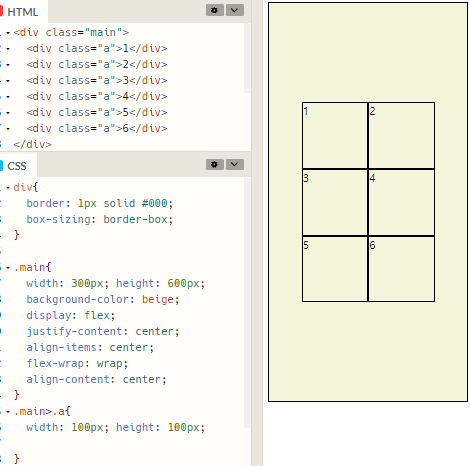Click the CSS editor vertical scrollbar

(x=247, y=303)
